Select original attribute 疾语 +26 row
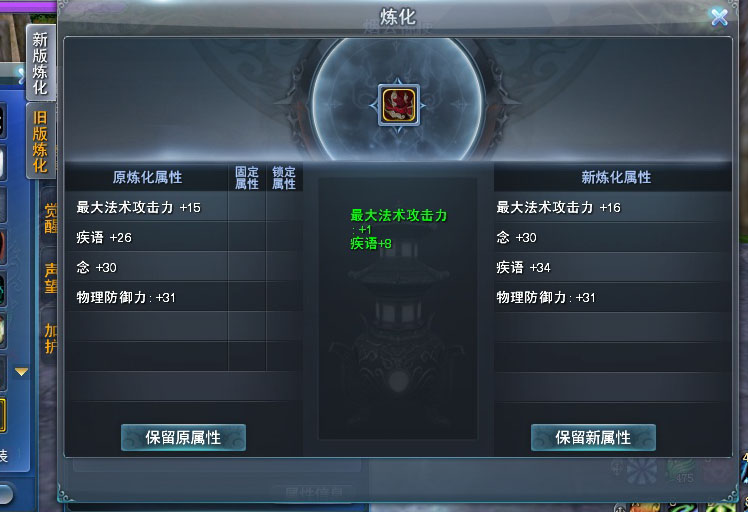 pyautogui.click(x=146, y=237)
